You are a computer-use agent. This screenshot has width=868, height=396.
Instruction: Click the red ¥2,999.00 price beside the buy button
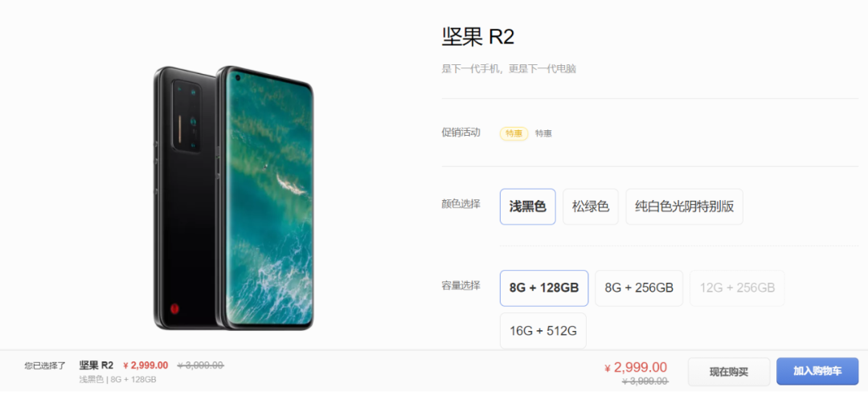tap(636, 367)
